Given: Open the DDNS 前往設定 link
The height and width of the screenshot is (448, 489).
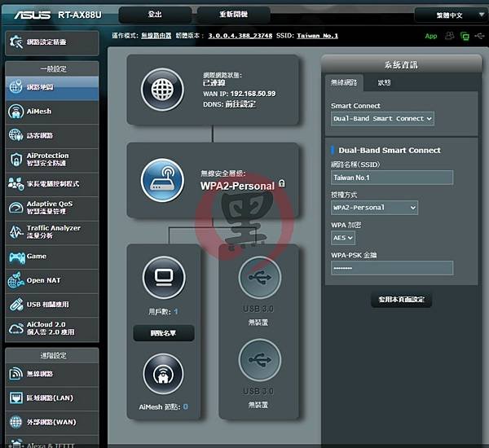Looking at the screenshot, I should tap(240, 104).
